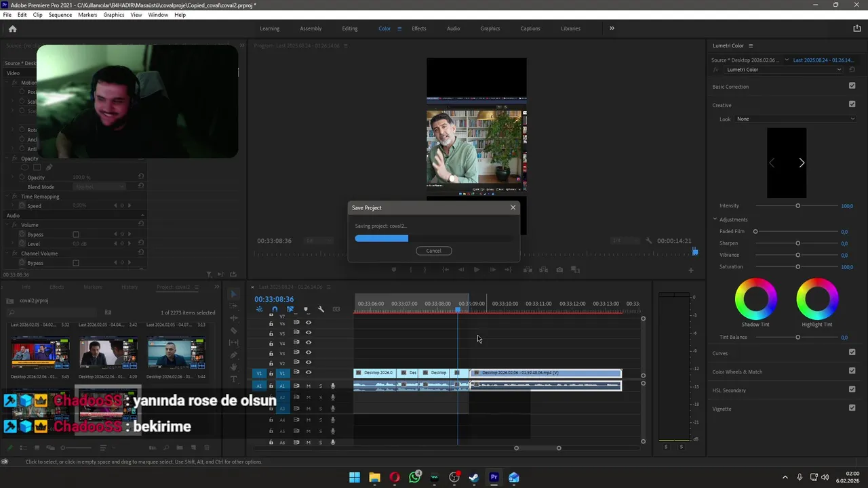Expand the Color Wheels & Match section

[x=737, y=371]
